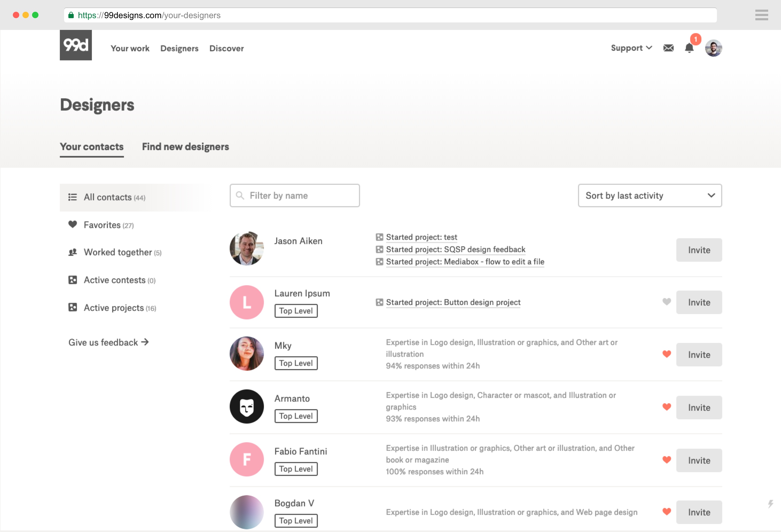Open the Discover navigation item
The height and width of the screenshot is (532, 781).
[226, 48]
